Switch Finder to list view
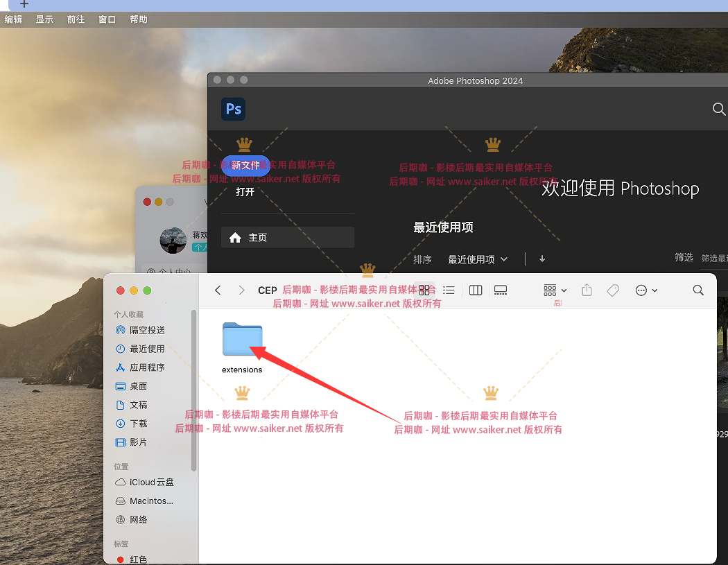 pos(449,290)
